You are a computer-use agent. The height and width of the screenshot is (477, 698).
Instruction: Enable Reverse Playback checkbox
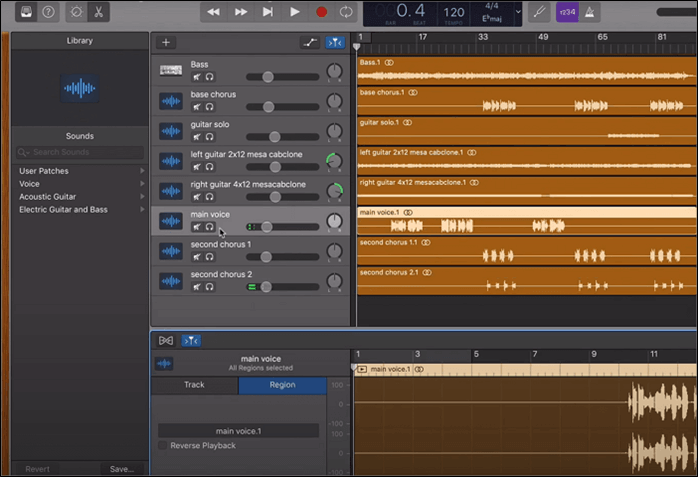(163, 446)
